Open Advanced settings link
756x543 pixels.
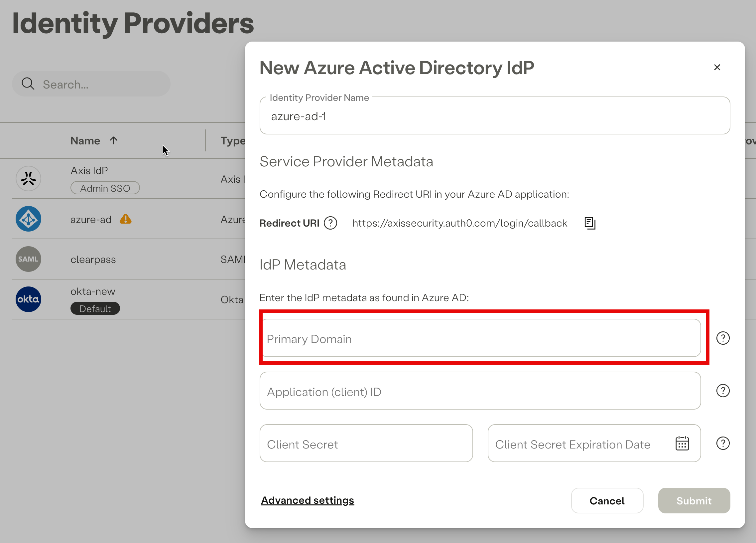pos(307,500)
